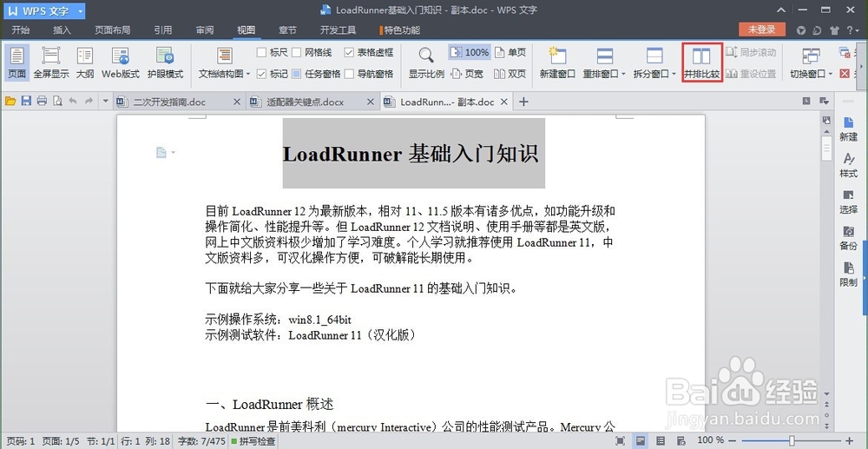Open the 开发工具 ribbon tab

pyautogui.click(x=338, y=30)
